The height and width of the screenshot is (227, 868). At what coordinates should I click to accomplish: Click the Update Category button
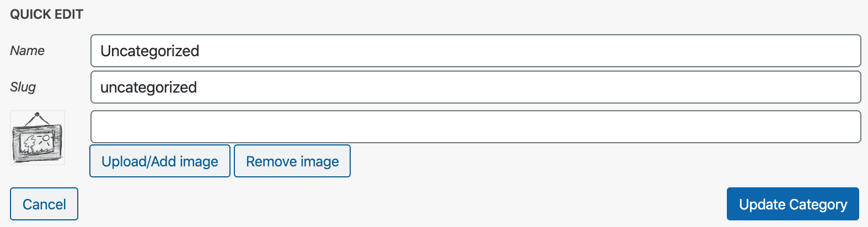click(792, 204)
